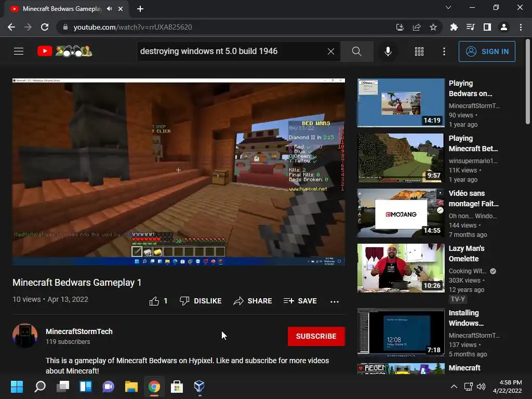Open more actions ellipsis under the video
This screenshot has width=532, height=399.
pos(335,301)
